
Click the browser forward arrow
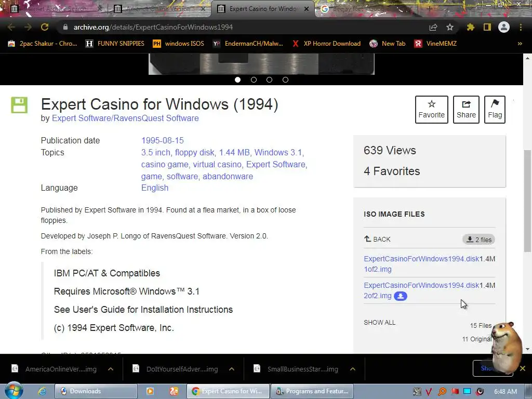click(x=28, y=27)
